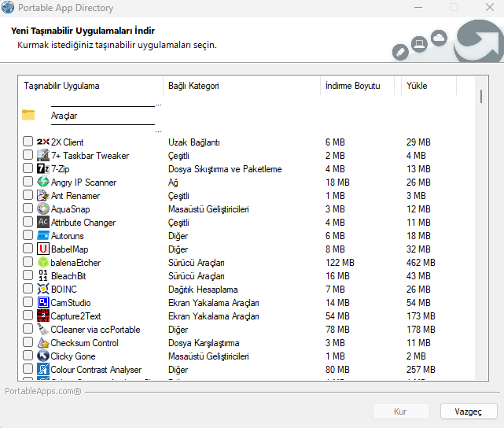Select the Araçlar category group header

point(64,116)
